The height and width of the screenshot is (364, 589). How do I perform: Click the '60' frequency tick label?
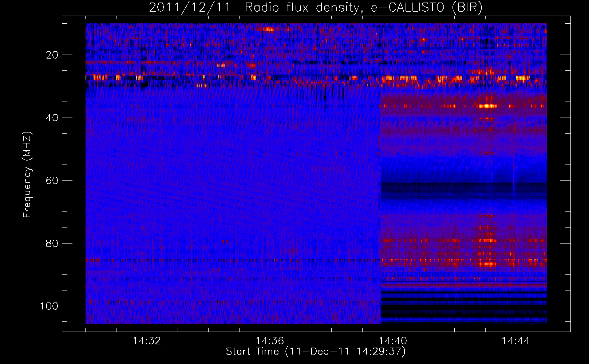[x=52, y=181]
